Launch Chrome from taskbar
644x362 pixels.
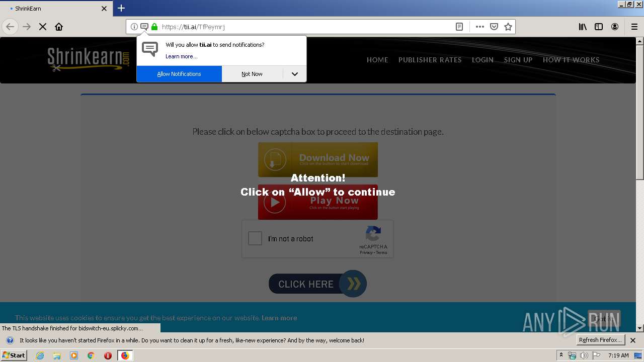91,355
